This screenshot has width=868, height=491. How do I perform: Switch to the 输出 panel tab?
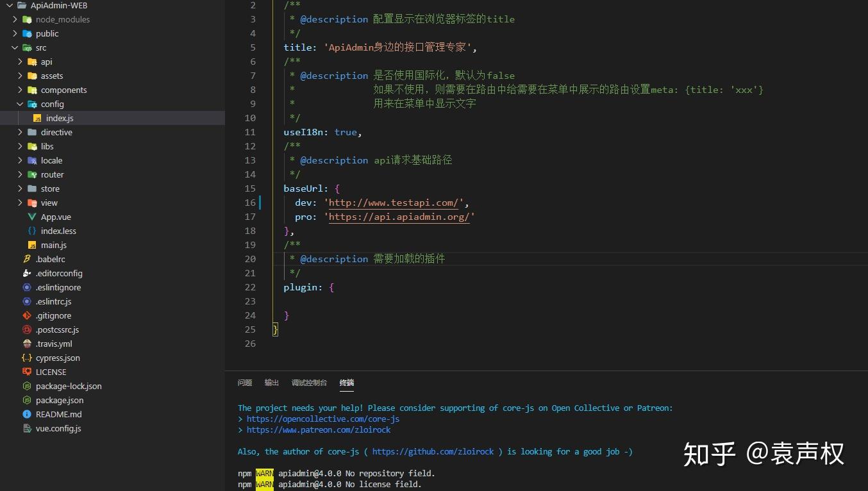click(271, 382)
